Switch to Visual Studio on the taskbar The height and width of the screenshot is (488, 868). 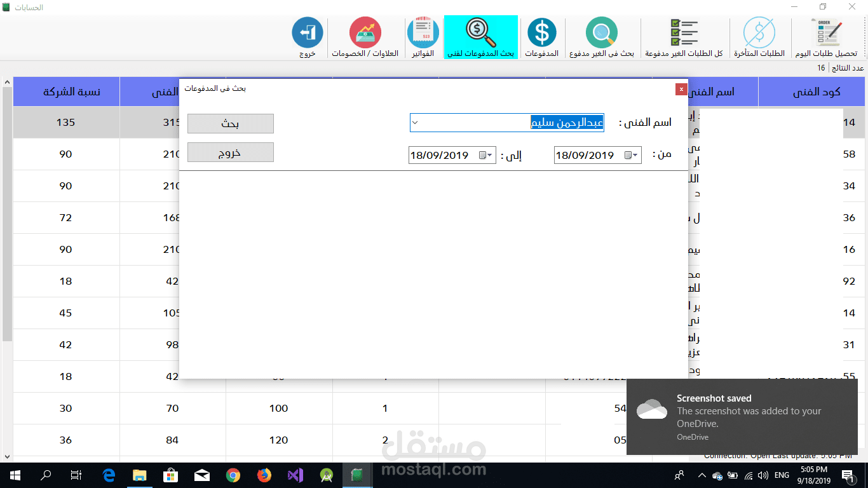[295, 475]
